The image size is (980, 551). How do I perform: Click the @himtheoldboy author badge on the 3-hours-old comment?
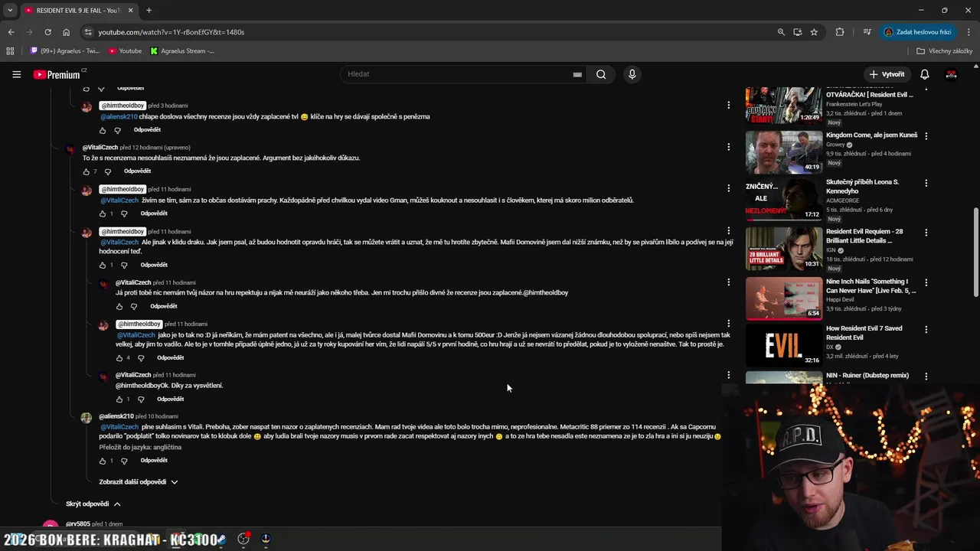coord(122,106)
